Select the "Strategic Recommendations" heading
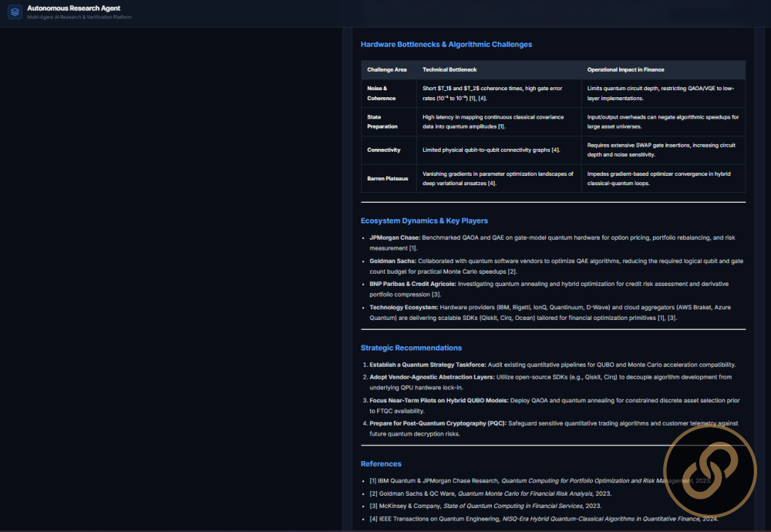Viewport: 771px width, 532px height. tap(411, 348)
